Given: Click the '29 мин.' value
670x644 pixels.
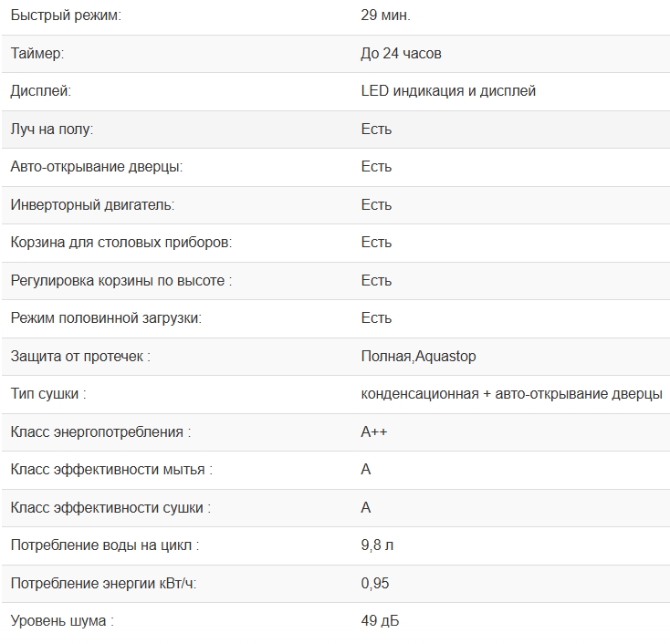Looking at the screenshot, I should tap(385, 16).
